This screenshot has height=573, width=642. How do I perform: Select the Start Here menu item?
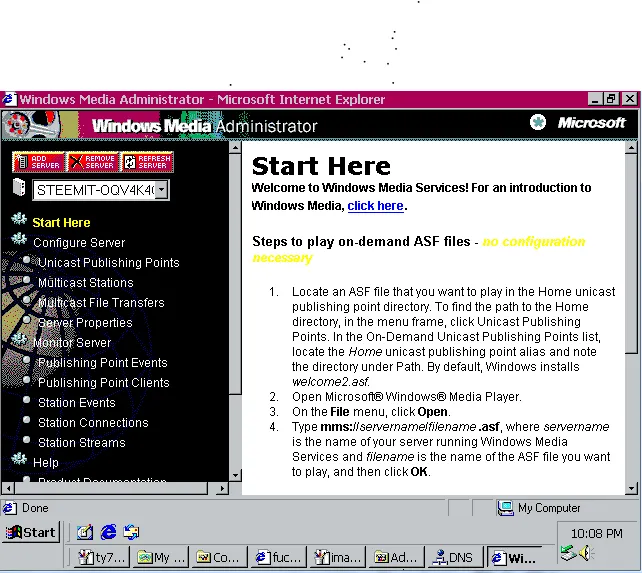tap(61, 222)
